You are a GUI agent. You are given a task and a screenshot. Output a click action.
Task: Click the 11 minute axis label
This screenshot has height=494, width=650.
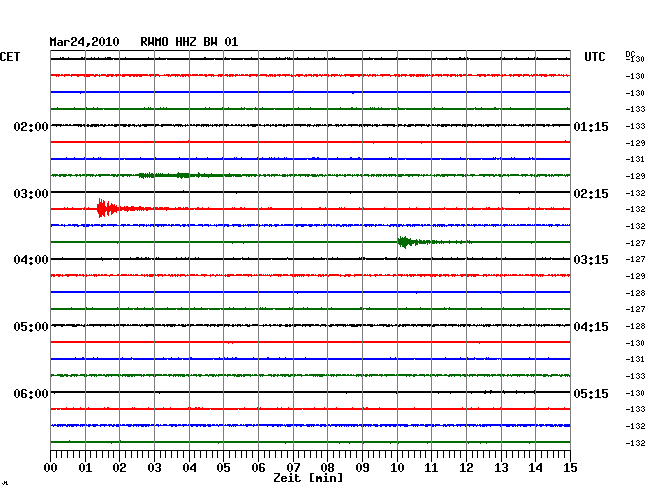431,467
